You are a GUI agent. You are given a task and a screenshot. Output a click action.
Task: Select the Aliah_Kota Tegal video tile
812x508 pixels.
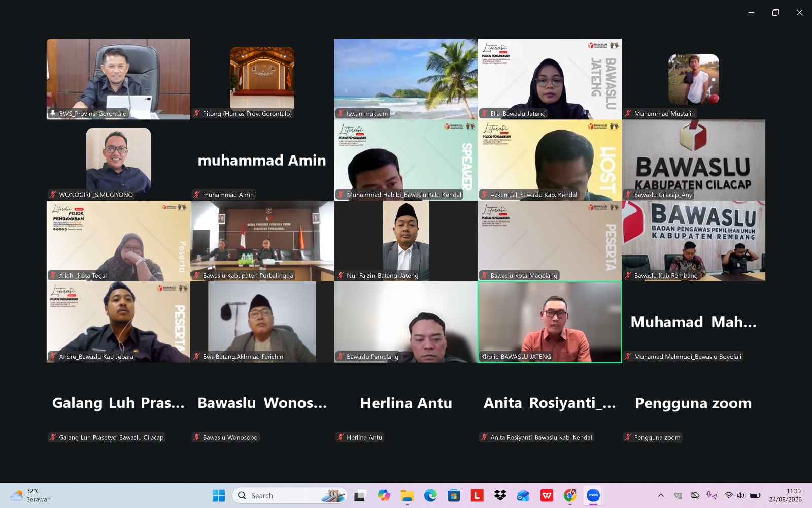pyautogui.click(x=118, y=241)
